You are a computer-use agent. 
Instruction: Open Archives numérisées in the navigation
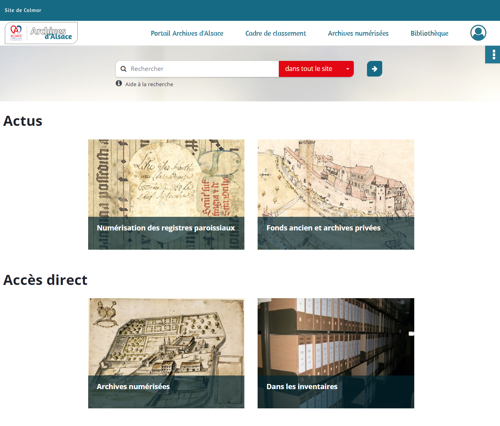(358, 33)
